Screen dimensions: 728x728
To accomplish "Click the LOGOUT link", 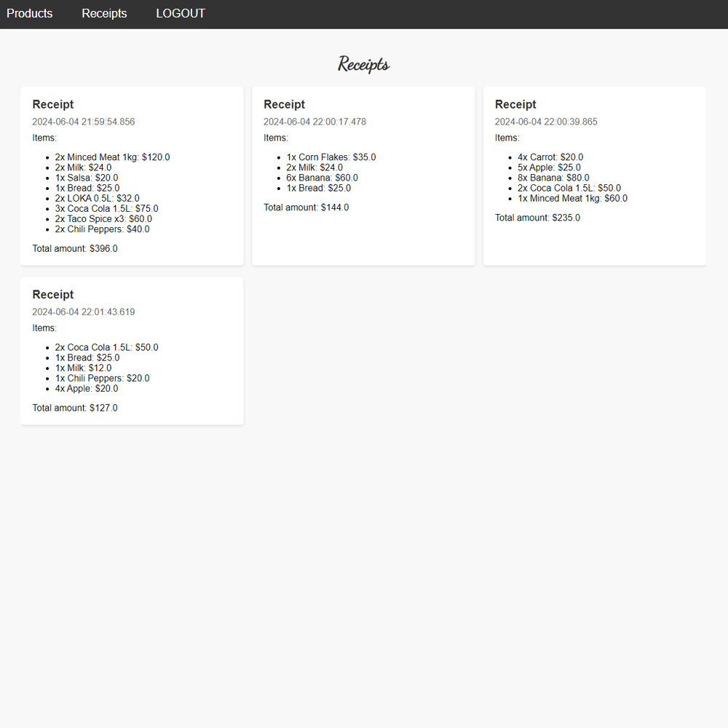I will [181, 14].
